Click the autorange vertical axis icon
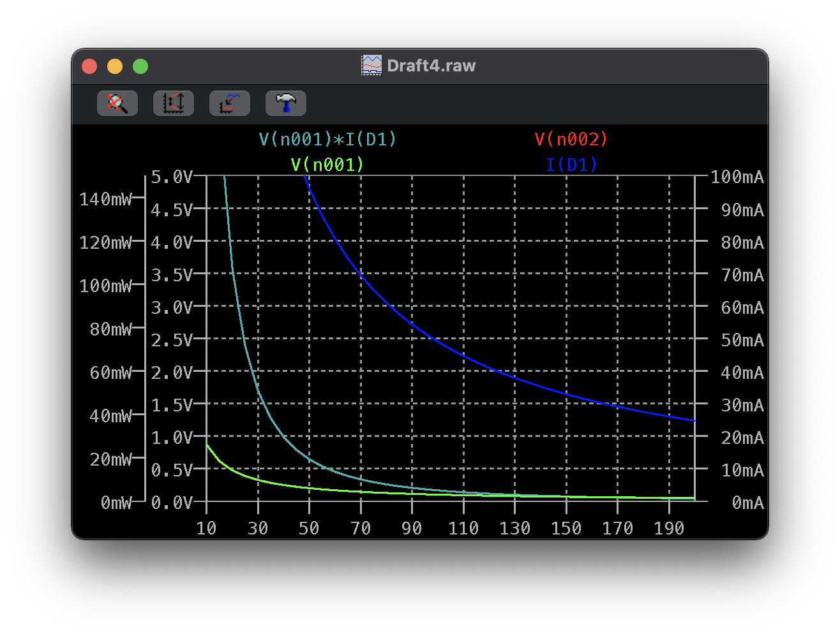The width and height of the screenshot is (840, 634). pyautogui.click(x=174, y=103)
